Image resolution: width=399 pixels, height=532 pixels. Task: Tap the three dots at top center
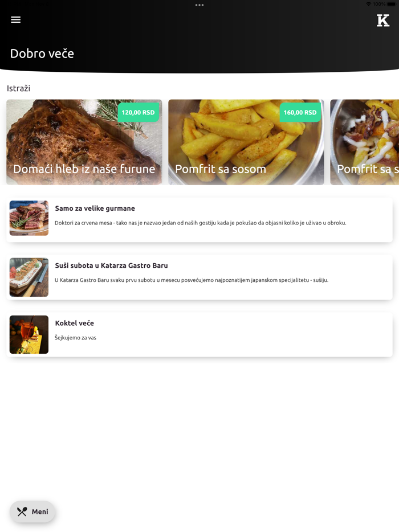click(199, 5)
